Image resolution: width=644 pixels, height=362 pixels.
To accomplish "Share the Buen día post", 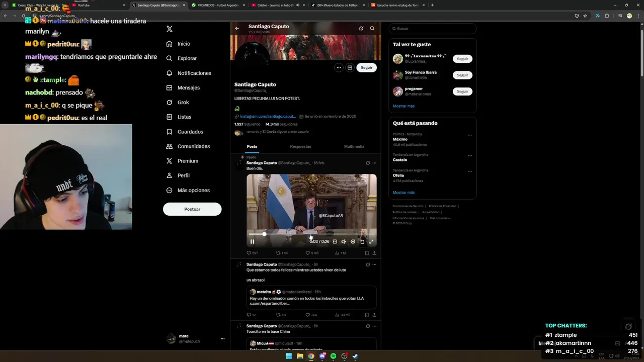I will point(374,253).
